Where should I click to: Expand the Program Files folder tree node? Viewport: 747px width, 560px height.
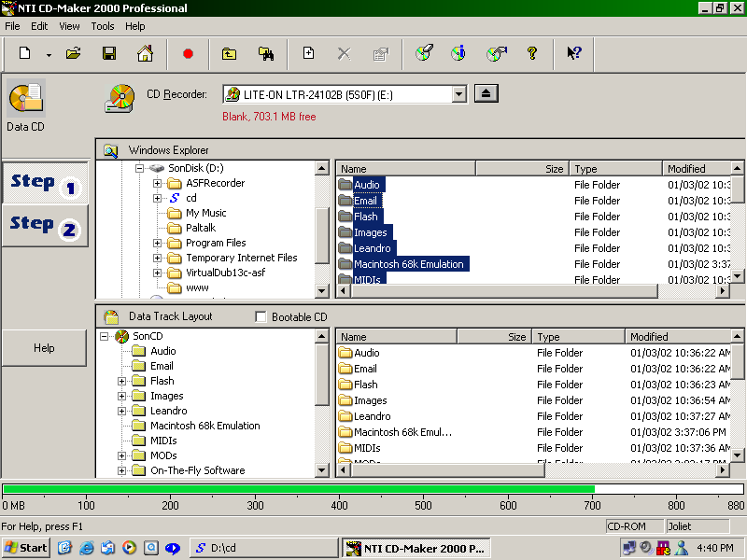point(158,243)
